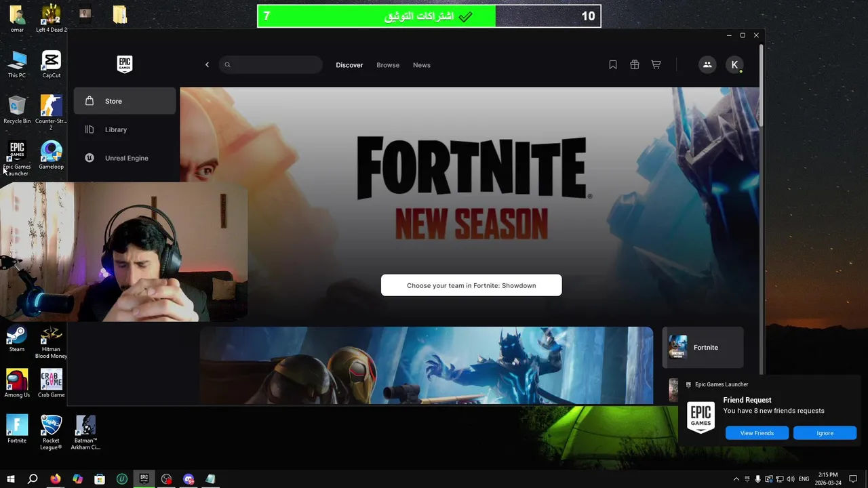Select the Rocket League desktop icon
The height and width of the screenshot is (488, 868).
[51, 432]
